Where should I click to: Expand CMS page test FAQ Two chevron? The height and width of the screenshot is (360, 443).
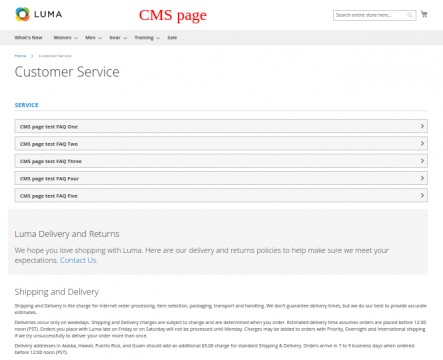[422, 144]
